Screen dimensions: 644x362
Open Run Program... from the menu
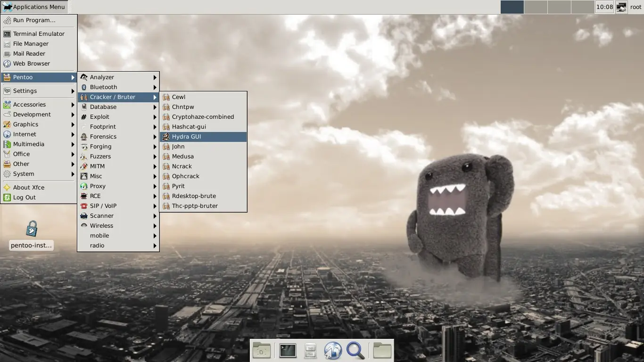tap(39, 20)
